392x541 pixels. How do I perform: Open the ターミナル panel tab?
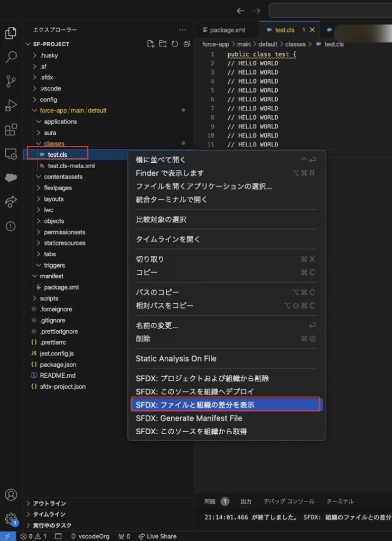pyautogui.click(x=340, y=501)
